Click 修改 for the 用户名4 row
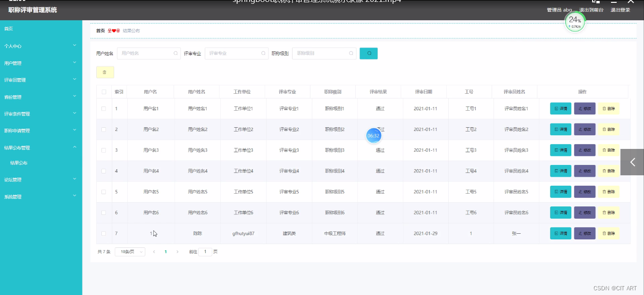644x295 pixels. pos(585,171)
